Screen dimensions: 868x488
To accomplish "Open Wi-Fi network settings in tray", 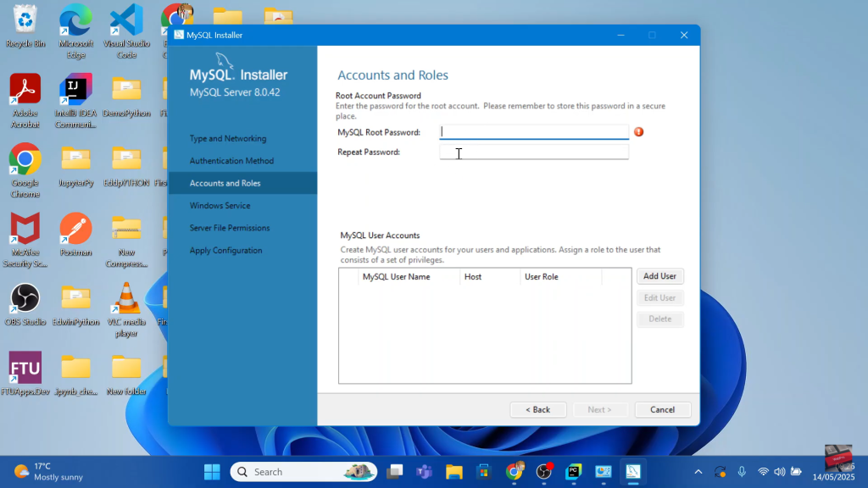I will pos(764,472).
